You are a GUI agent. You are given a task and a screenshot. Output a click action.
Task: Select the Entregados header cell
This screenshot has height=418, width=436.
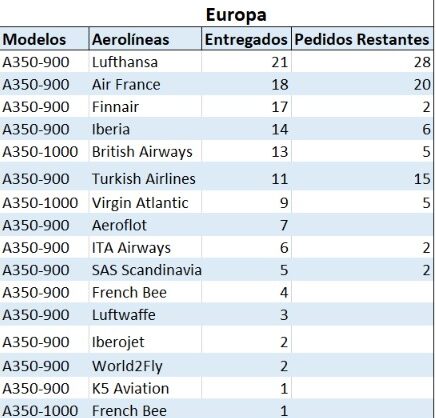tap(246, 39)
